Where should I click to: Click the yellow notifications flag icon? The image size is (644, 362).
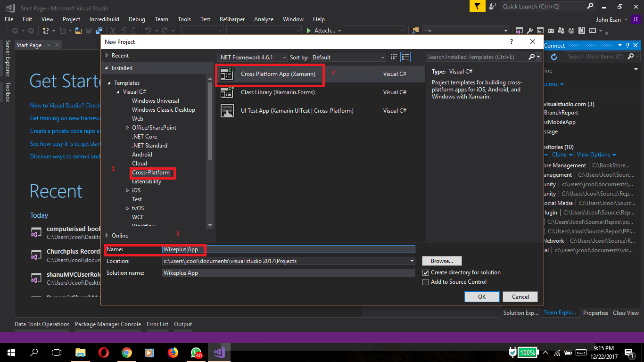point(477,6)
